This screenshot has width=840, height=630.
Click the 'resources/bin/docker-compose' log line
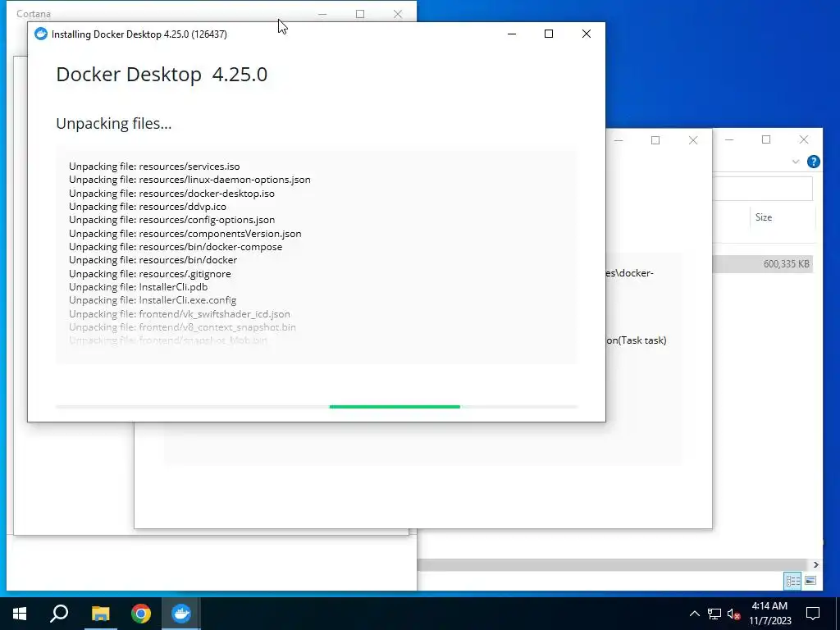[176, 246]
